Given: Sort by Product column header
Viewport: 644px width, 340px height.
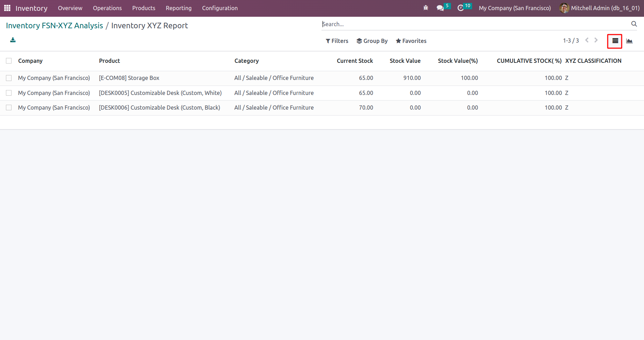Looking at the screenshot, I should tap(110, 61).
